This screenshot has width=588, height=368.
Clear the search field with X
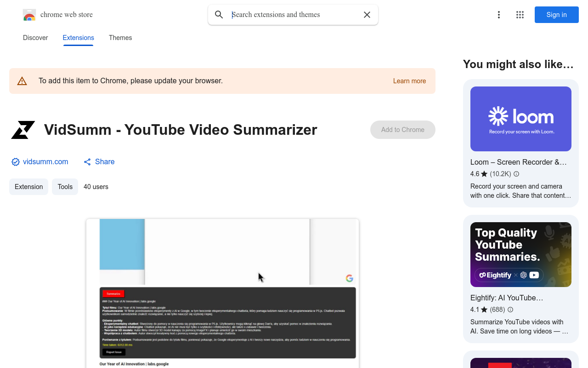click(x=367, y=15)
